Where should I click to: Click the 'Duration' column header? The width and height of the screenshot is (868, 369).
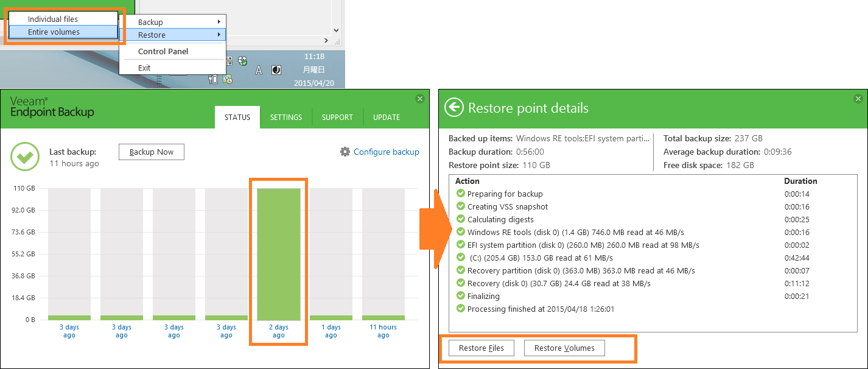[x=800, y=181]
